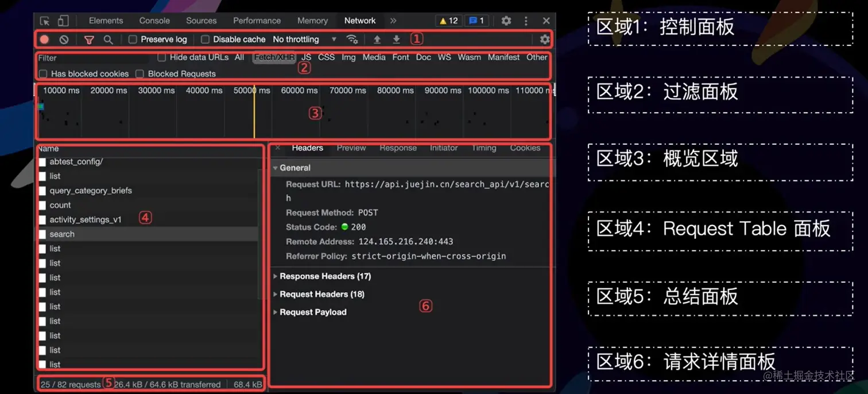Enable the Disable cache checkbox
The image size is (868, 394).
205,40
